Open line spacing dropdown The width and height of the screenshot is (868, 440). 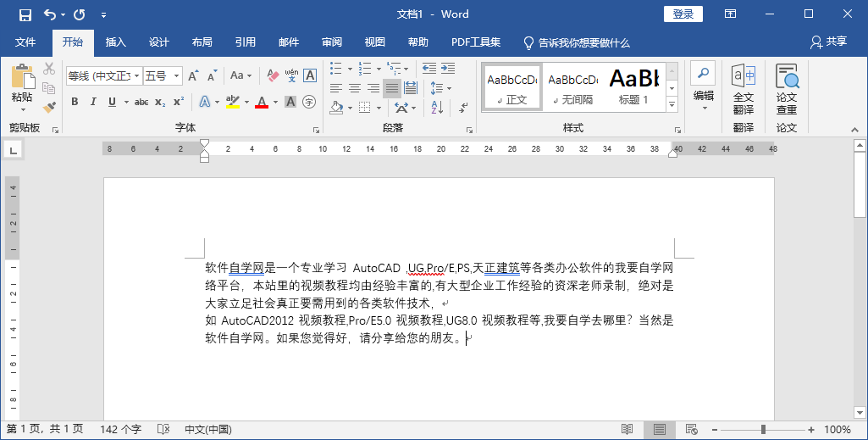[441, 88]
